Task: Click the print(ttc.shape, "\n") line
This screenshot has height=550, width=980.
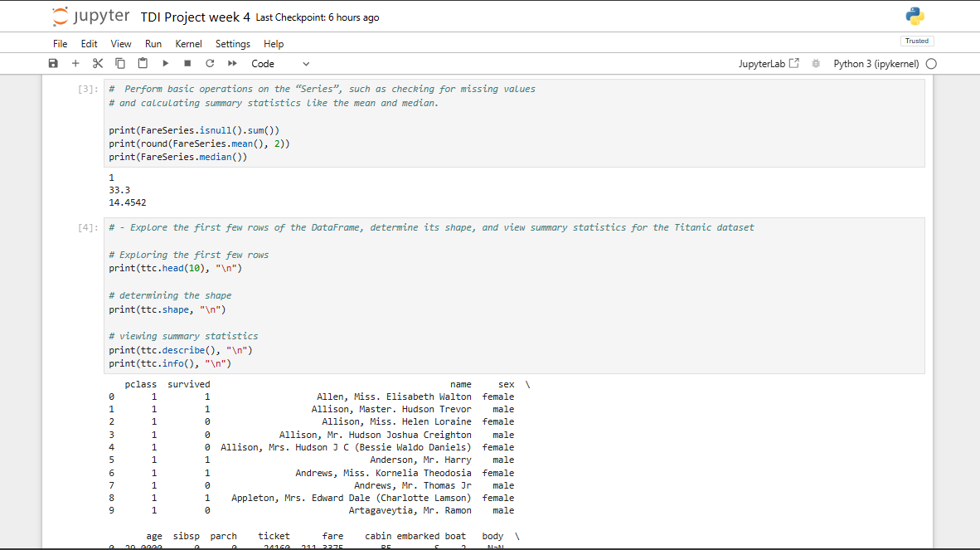Action: (167, 309)
